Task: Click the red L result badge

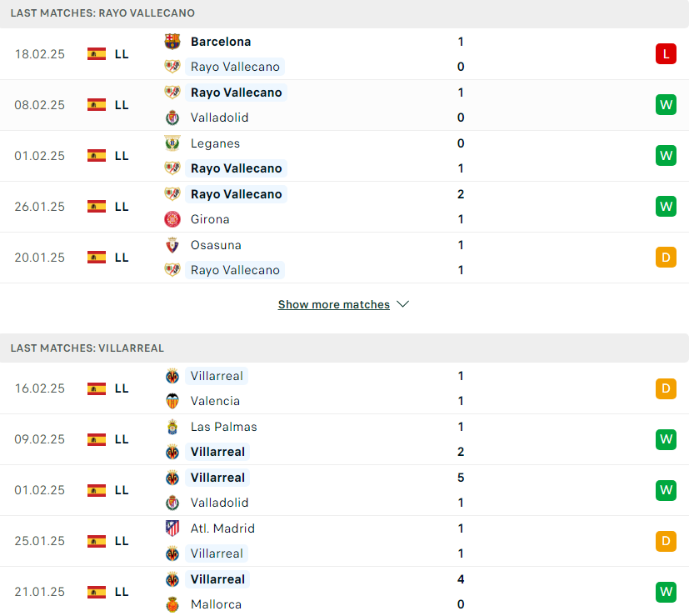Action: (666, 54)
